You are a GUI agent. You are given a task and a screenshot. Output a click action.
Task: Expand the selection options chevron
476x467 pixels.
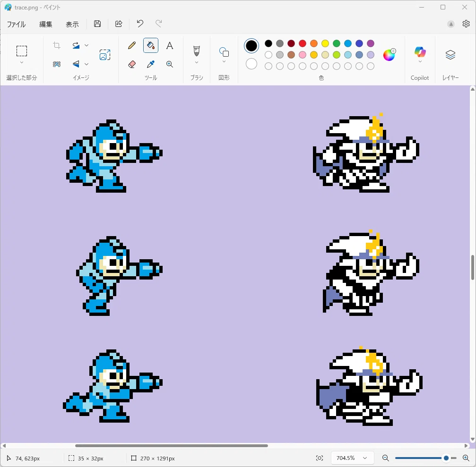pyautogui.click(x=22, y=62)
